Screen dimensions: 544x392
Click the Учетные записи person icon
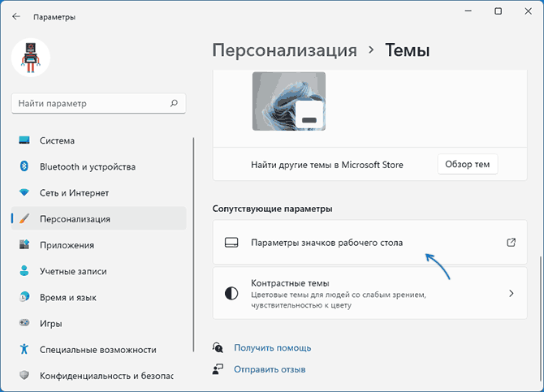click(x=24, y=270)
